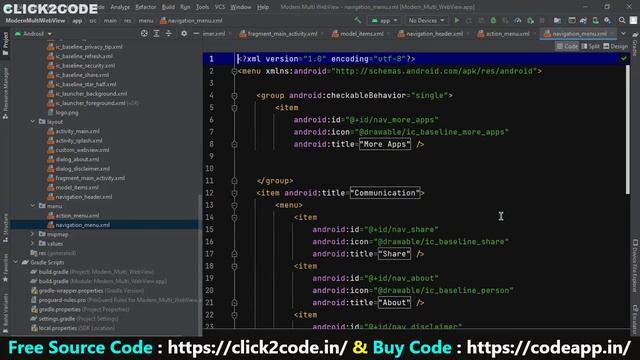Screen dimensions: 640x360
Task: Click ModernMultiWebView breadcrumb
Action: tap(35, 20)
